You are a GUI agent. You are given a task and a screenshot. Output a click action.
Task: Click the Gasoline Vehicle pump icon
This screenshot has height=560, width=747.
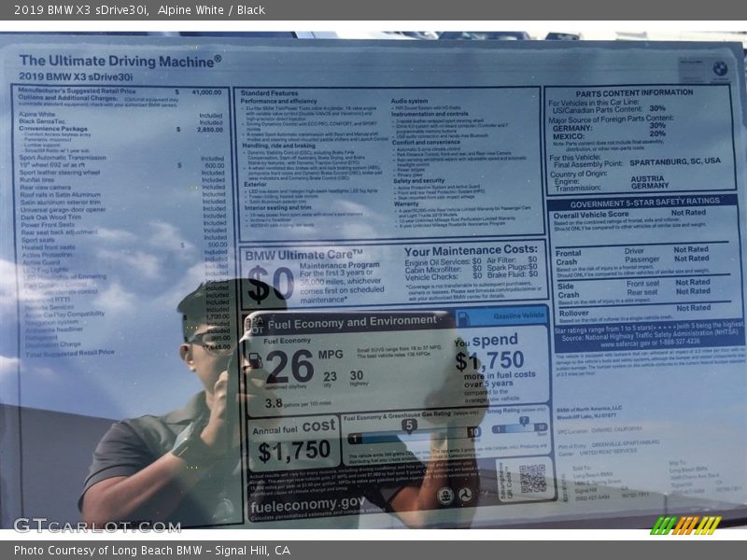pos(463,318)
